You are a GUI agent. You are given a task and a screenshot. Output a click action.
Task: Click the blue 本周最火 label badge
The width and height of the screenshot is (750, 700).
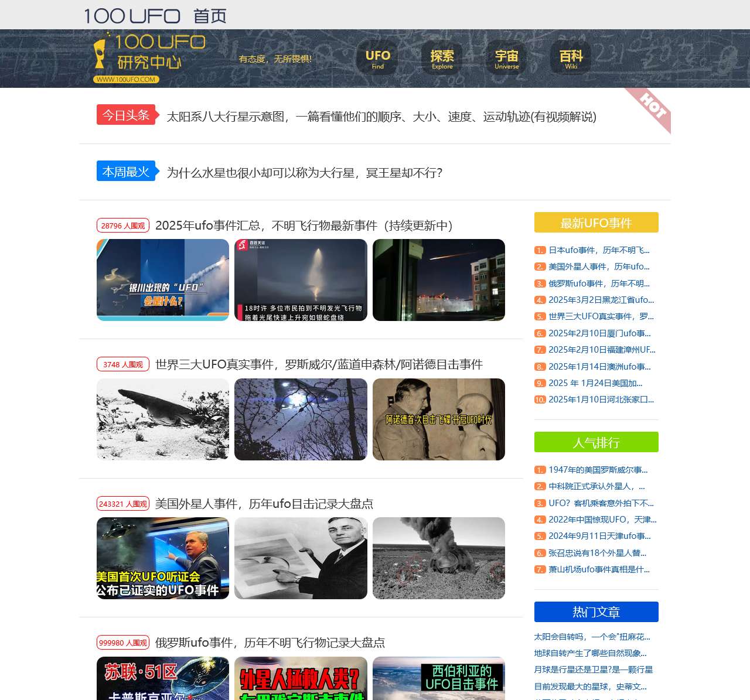(x=125, y=171)
